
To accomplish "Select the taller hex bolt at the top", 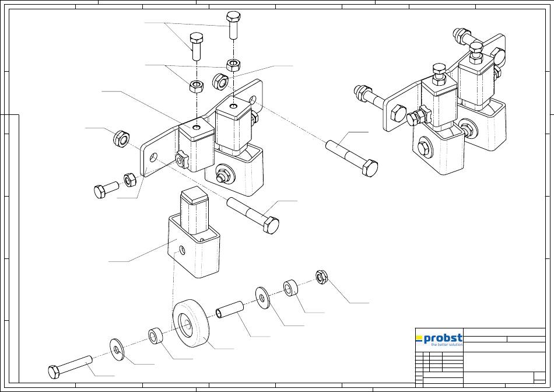I will (233, 25).
